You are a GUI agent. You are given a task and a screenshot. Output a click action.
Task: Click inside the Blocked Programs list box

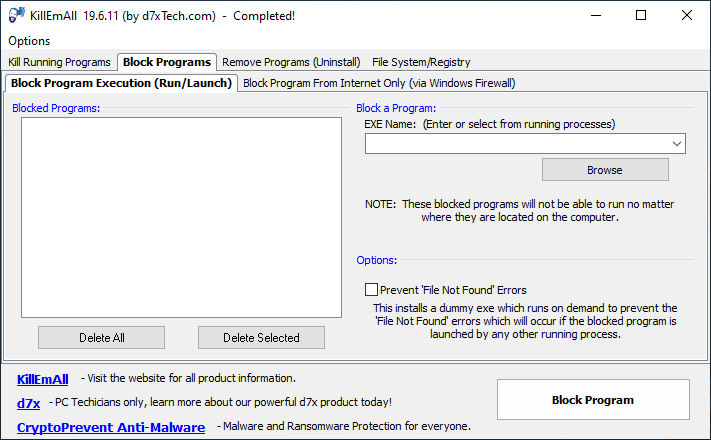pyautogui.click(x=181, y=218)
